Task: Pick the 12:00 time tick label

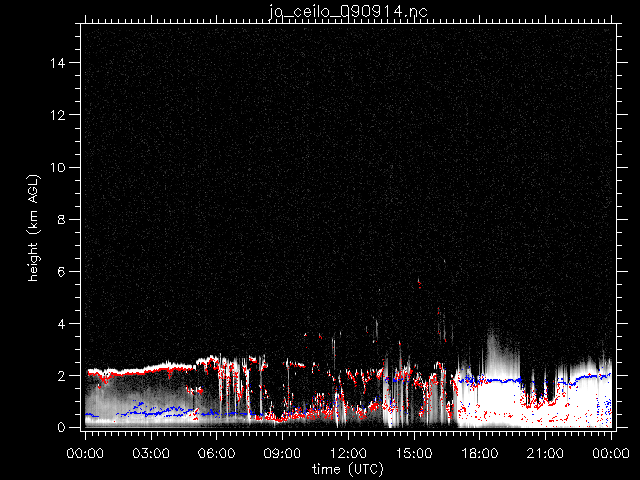Action: (348, 453)
